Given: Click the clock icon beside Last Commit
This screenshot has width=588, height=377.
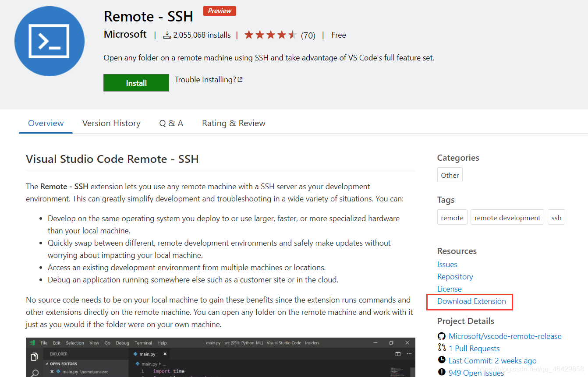Looking at the screenshot, I should click(x=442, y=360).
